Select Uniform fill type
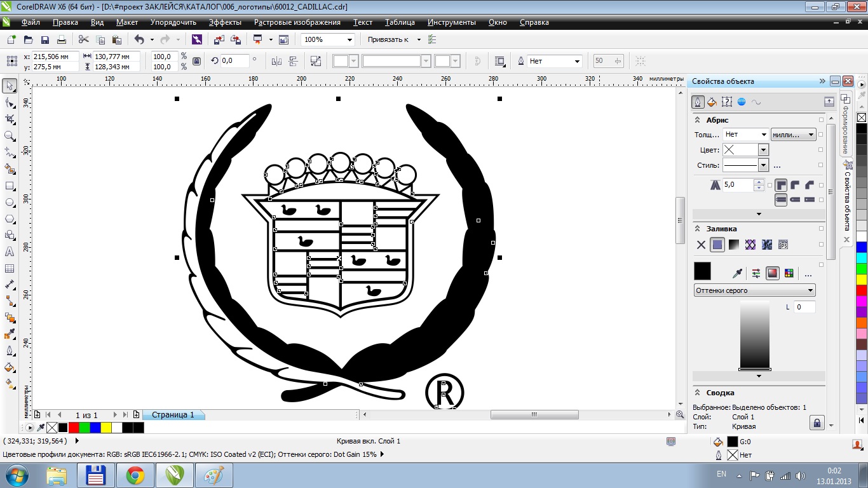The image size is (868, 488). 717,245
